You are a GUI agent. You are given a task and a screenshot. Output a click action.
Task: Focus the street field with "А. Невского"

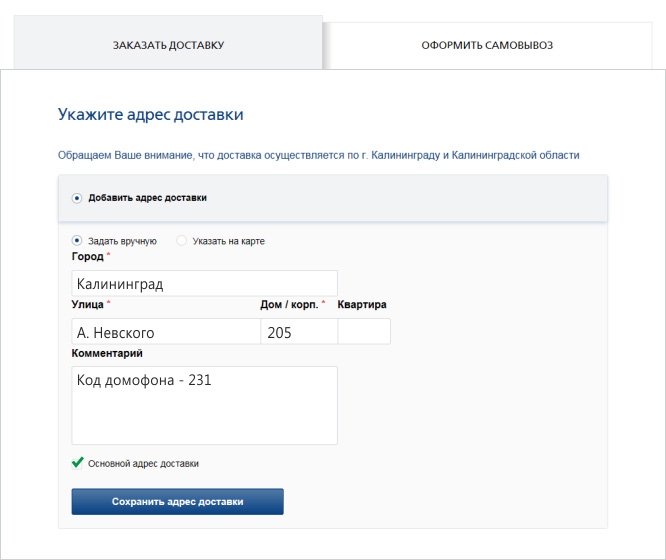pos(165,332)
